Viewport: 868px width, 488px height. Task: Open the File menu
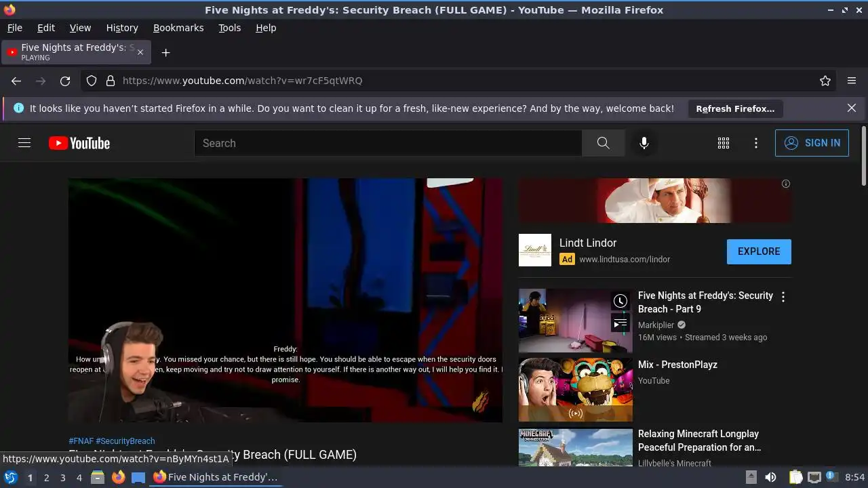(x=15, y=28)
